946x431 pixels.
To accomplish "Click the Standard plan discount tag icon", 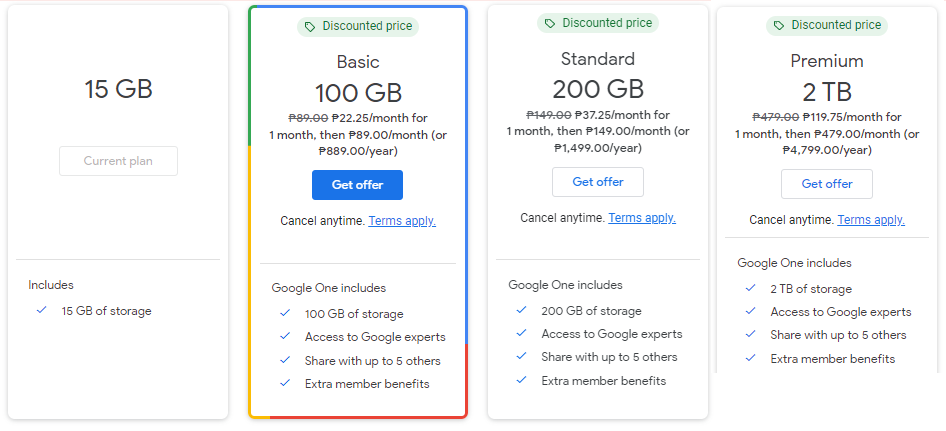I will point(550,24).
